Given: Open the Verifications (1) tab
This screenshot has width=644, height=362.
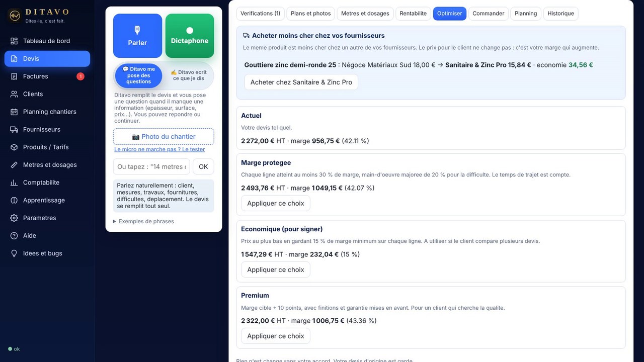Looking at the screenshot, I should [x=261, y=14].
